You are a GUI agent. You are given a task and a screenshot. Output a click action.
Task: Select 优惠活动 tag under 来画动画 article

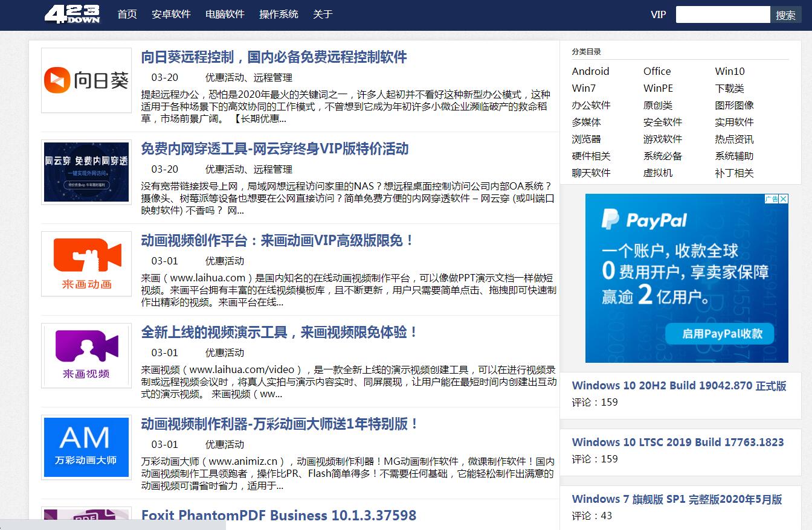[225, 261]
